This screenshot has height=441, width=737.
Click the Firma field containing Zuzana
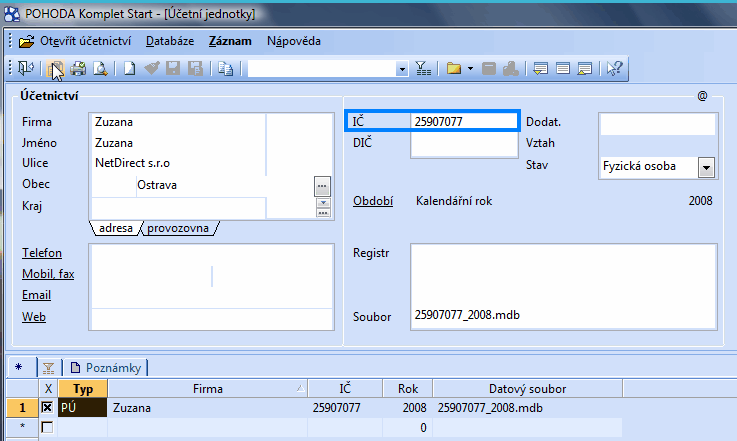coord(178,122)
